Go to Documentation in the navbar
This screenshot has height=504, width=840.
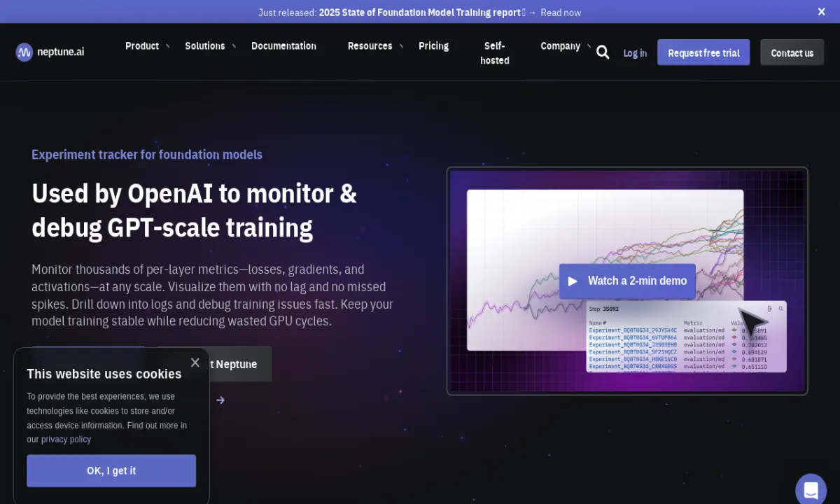click(x=283, y=45)
